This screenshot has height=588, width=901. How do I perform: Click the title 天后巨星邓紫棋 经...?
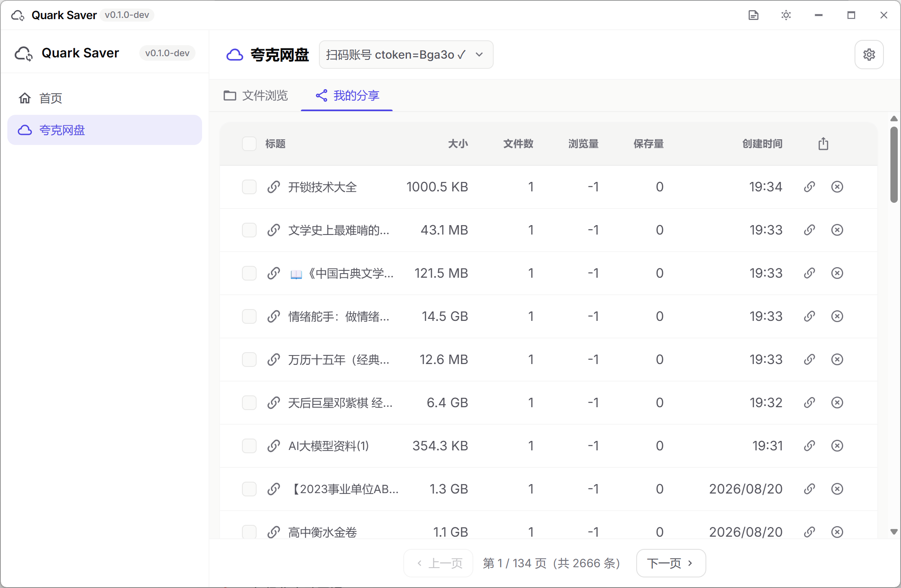pos(340,403)
